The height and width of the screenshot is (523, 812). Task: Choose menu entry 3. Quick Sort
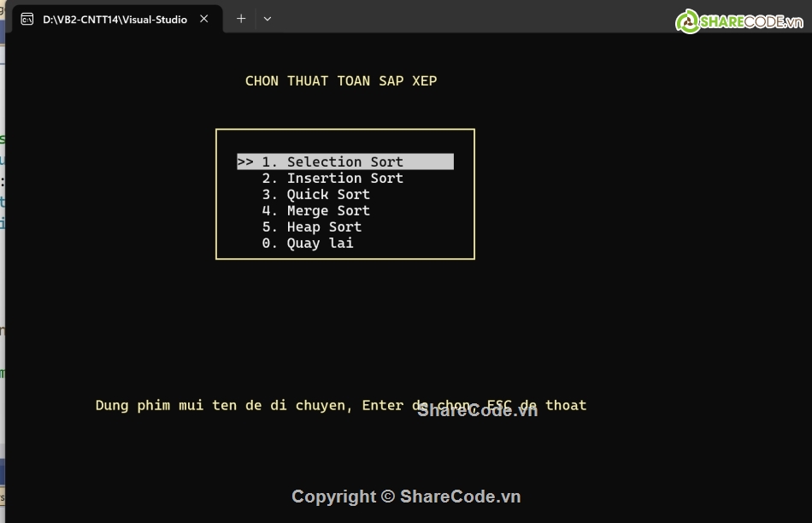(x=316, y=194)
